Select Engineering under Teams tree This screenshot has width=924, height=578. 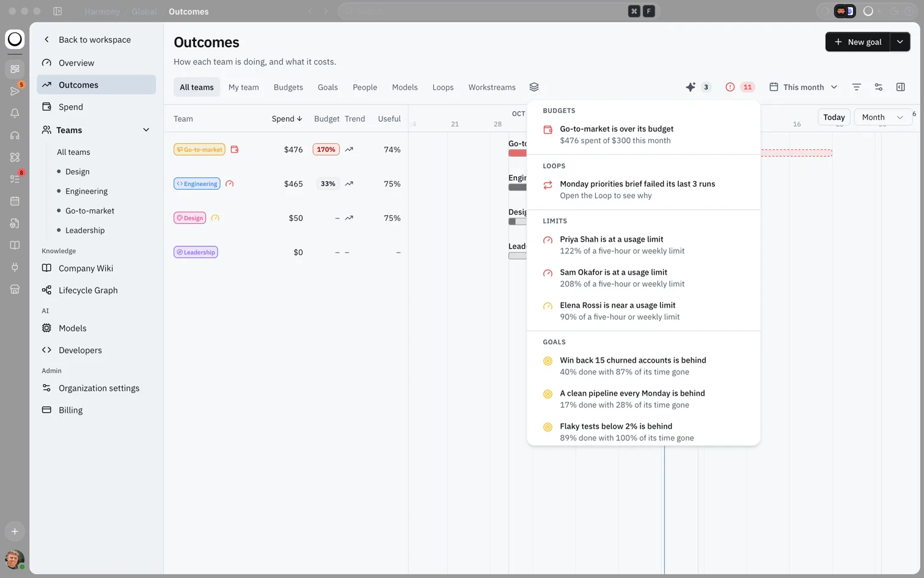tap(86, 191)
